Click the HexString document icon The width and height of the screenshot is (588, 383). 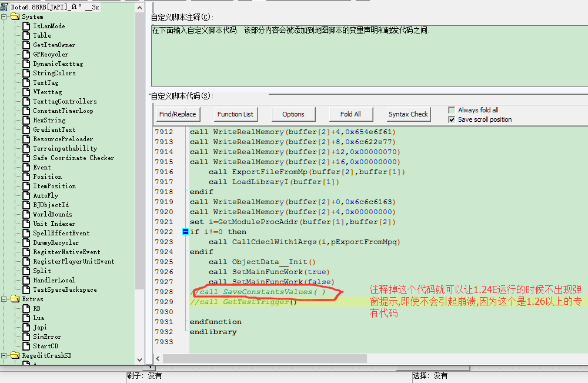[x=26, y=120]
